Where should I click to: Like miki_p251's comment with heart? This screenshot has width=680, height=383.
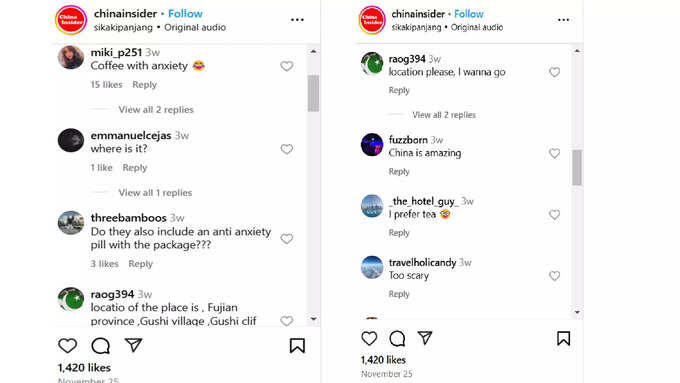[287, 66]
